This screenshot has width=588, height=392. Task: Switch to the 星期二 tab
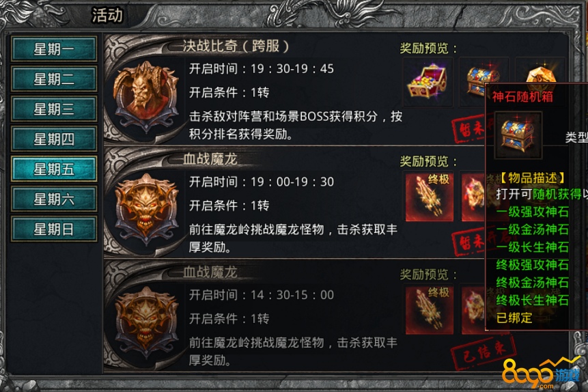[54, 79]
